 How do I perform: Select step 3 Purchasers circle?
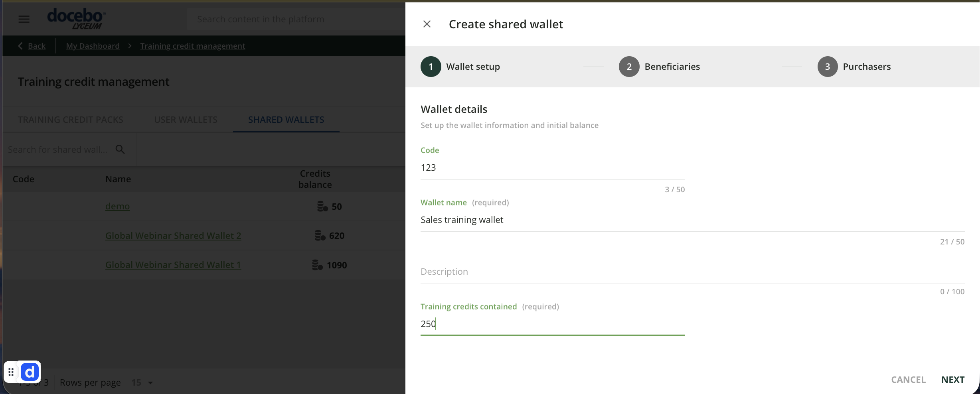pyautogui.click(x=827, y=67)
